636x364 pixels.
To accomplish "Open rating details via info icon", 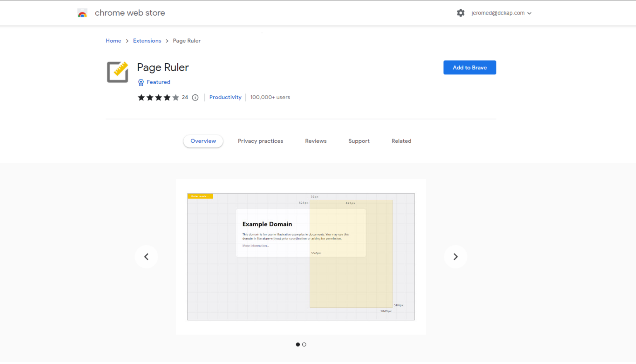I will point(195,97).
